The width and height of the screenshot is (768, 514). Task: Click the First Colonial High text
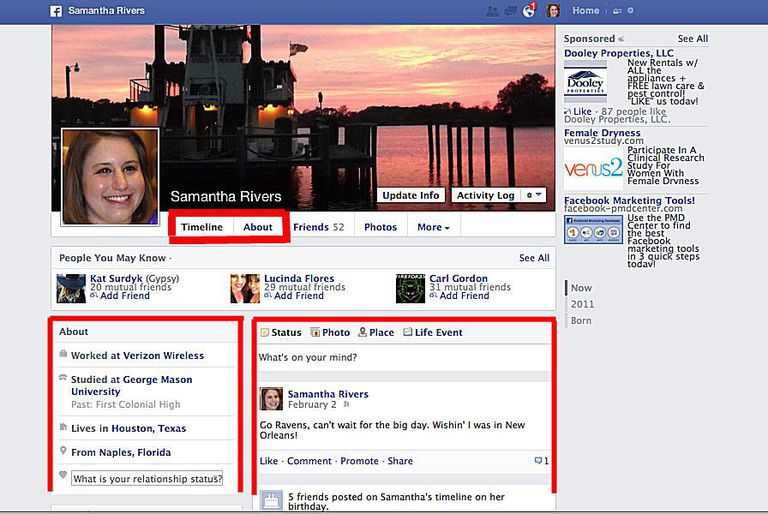coord(138,404)
